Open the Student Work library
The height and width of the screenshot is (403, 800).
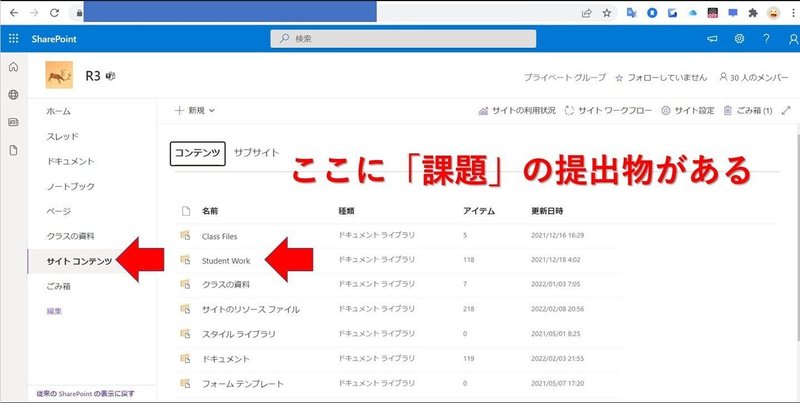coord(226,261)
